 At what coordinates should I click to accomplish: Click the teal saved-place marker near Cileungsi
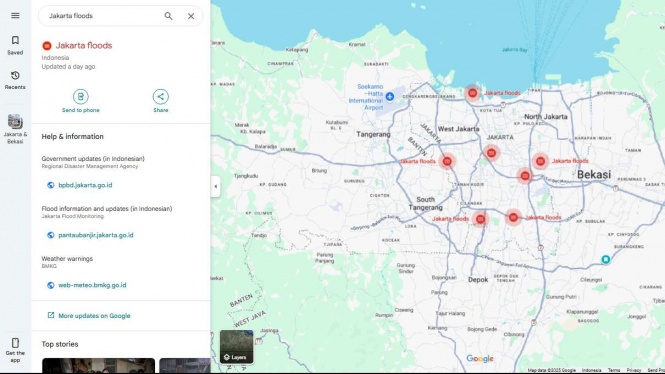tap(606, 259)
